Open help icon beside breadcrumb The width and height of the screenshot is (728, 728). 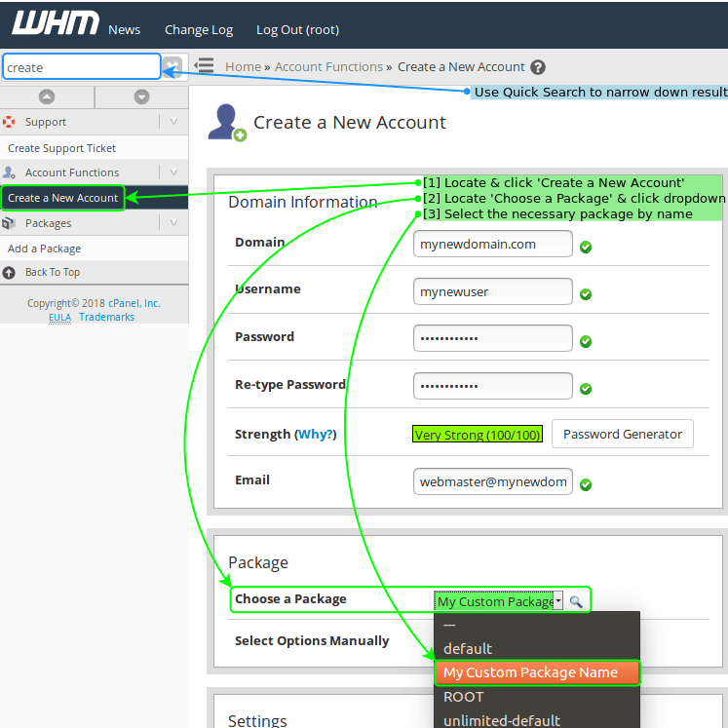click(538, 67)
